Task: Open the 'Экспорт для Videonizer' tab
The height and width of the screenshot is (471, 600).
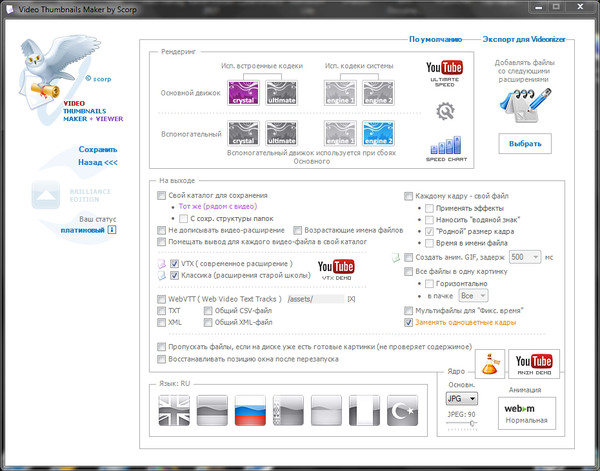Action: tap(525, 39)
